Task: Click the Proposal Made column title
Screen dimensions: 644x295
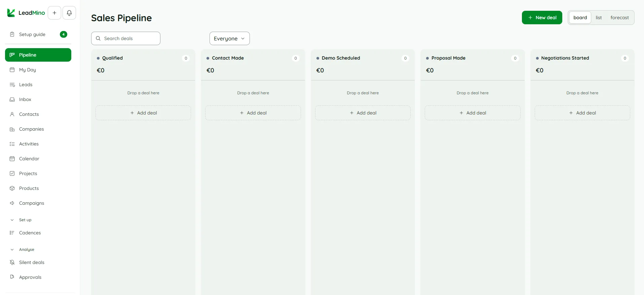Action: (x=448, y=58)
